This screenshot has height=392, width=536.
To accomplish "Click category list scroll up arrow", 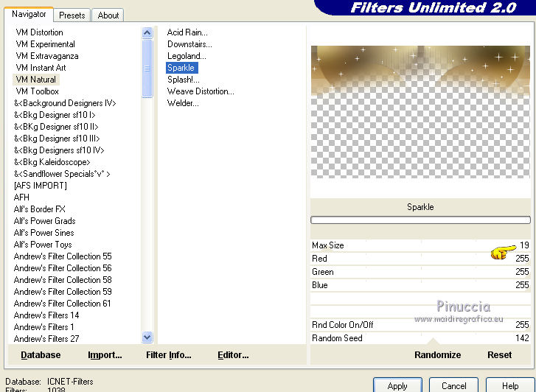I will point(147,33).
